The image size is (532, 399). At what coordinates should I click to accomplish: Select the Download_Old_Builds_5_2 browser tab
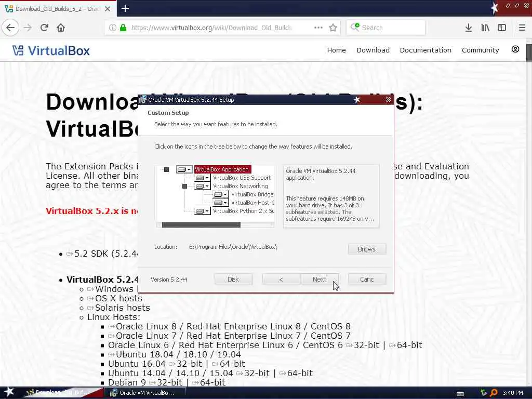click(x=58, y=9)
